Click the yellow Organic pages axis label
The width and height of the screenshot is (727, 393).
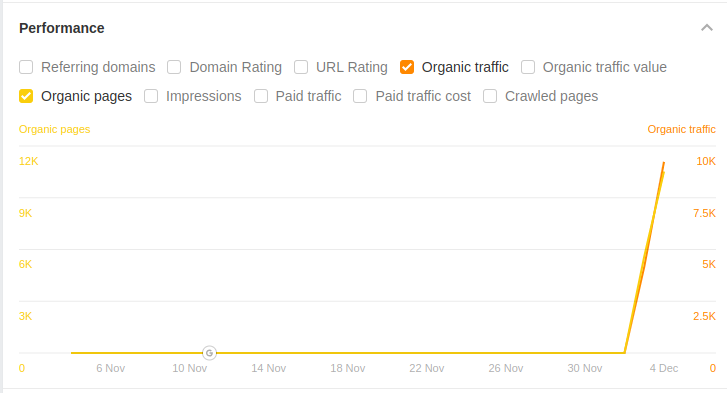tap(54, 129)
